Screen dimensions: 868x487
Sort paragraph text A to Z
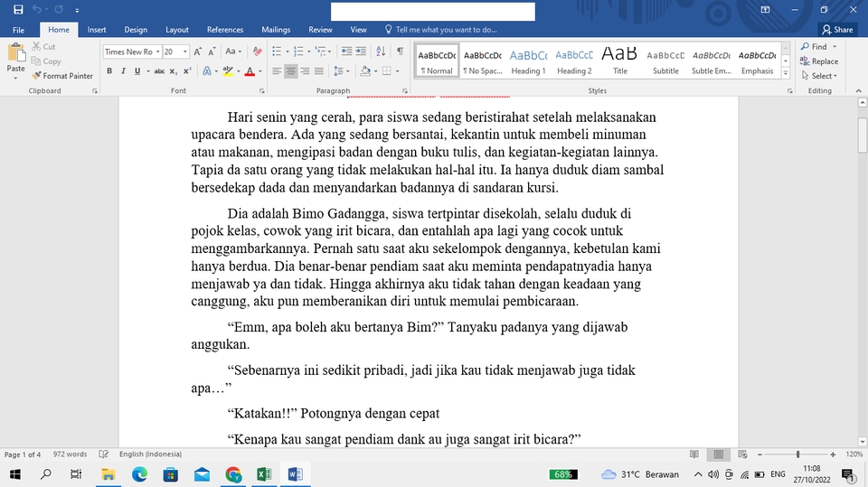click(381, 52)
